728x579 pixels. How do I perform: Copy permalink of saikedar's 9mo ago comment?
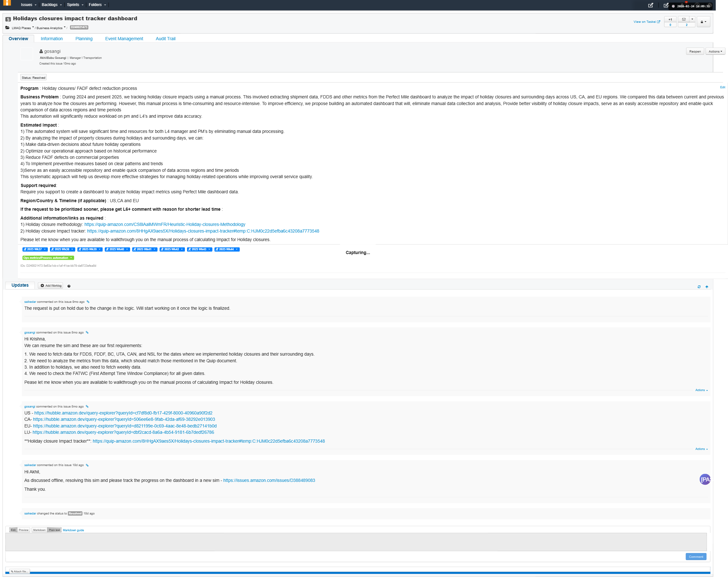point(88,302)
